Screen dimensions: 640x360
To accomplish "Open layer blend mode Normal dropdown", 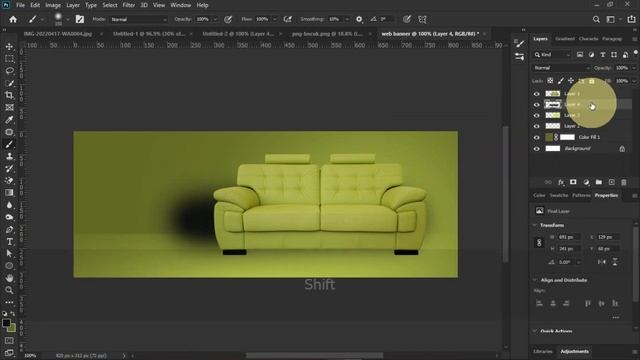I will tap(561, 68).
